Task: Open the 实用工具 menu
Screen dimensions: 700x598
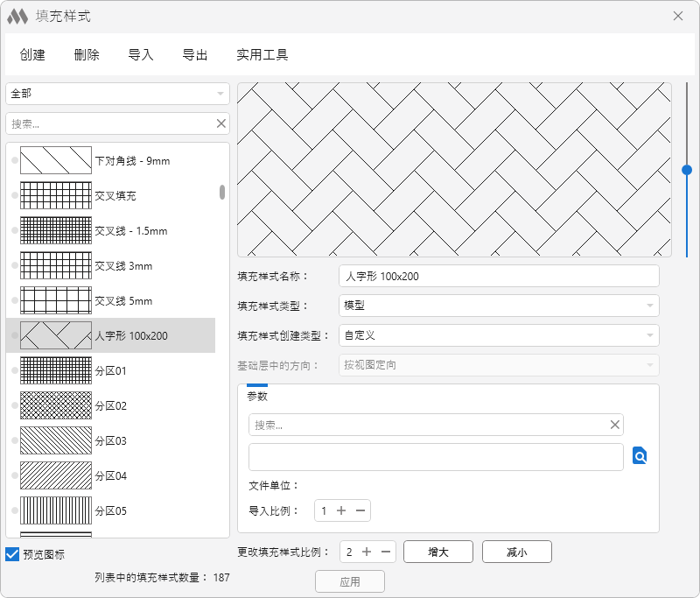Action: (262, 54)
